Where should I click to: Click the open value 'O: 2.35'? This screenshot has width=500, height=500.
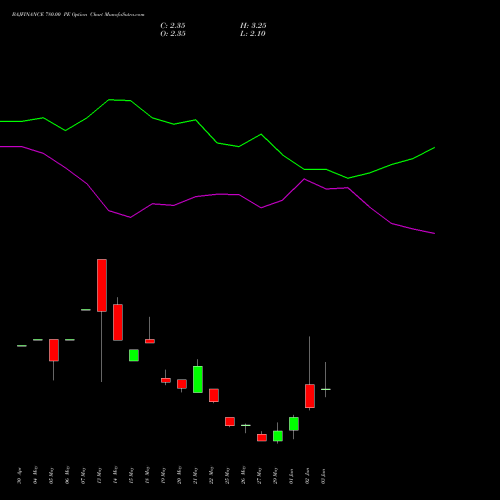(173, 34)
